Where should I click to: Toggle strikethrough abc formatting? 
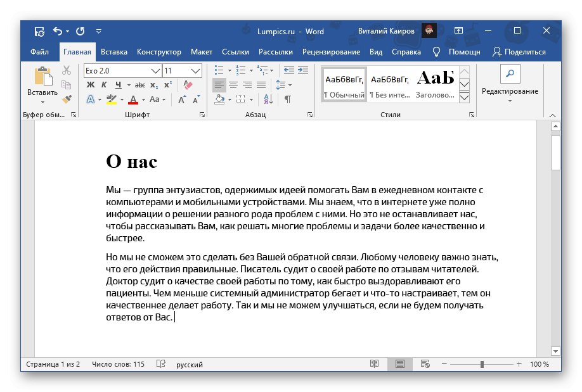point(140,85)
